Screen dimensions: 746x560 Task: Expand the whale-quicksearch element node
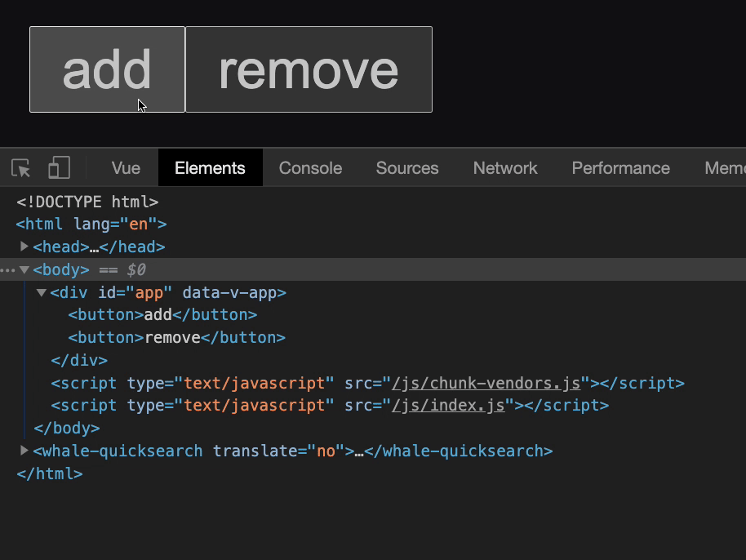click(x=24, y=450)
